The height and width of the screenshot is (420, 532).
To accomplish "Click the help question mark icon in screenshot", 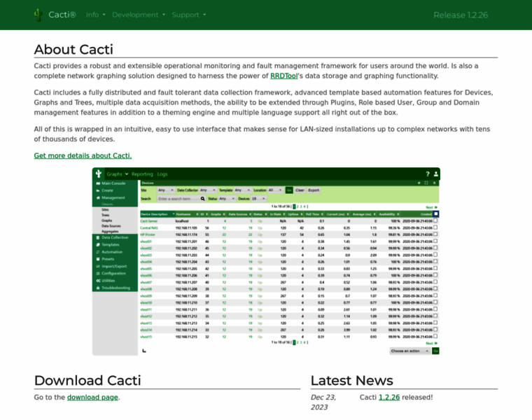I will tap(428, 174).
